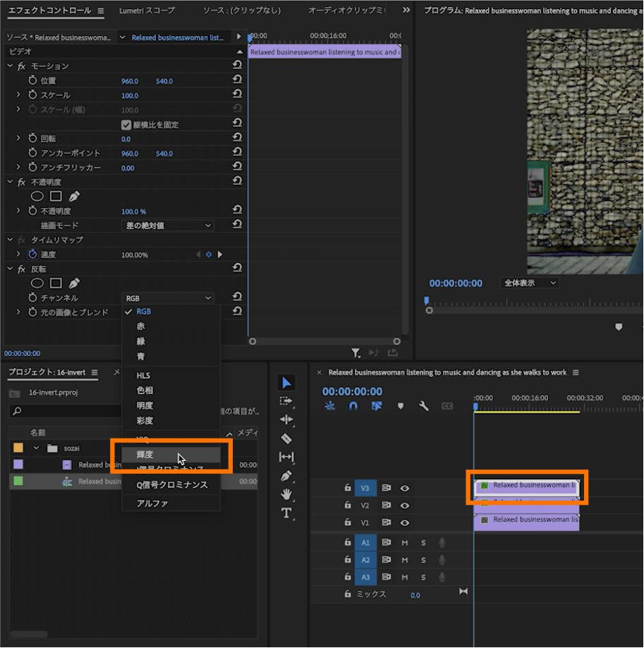Select the Selection arrow tool

point(286,383)
